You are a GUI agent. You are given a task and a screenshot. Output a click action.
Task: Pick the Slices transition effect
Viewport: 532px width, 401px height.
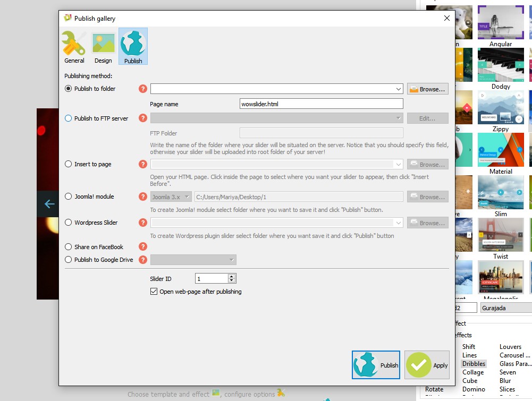tap(507, 389)
